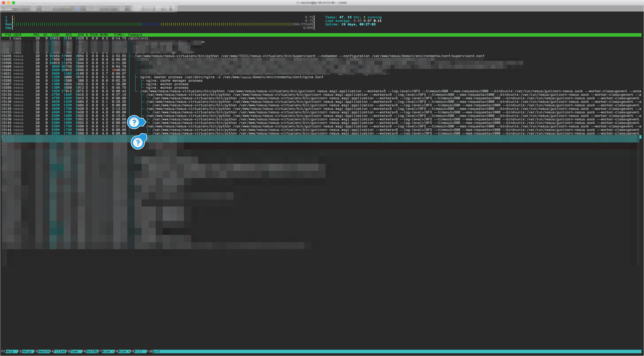Sort processes by the TIME+ column header
The height and width of the screenshot is (356, 644).
(x=119, y=35)
